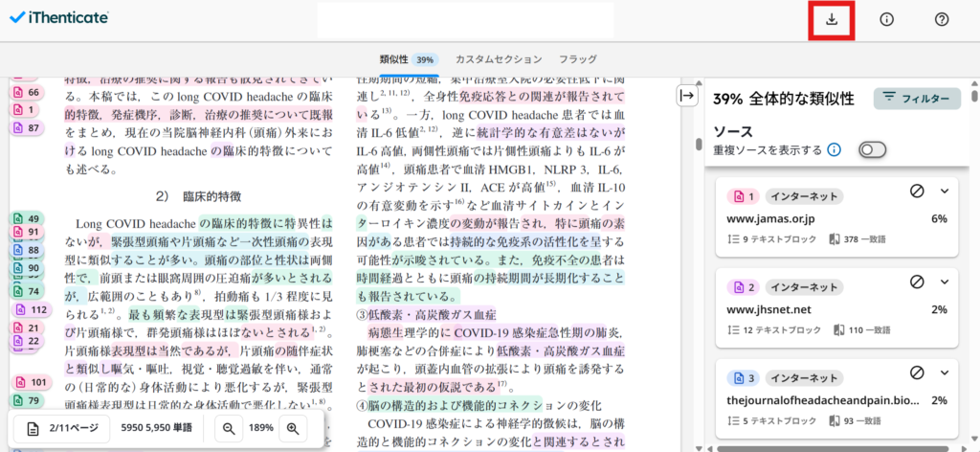Click the zoom in magnifier icon
The height and width of the screenshot is (452, 980).
[293, 429]
